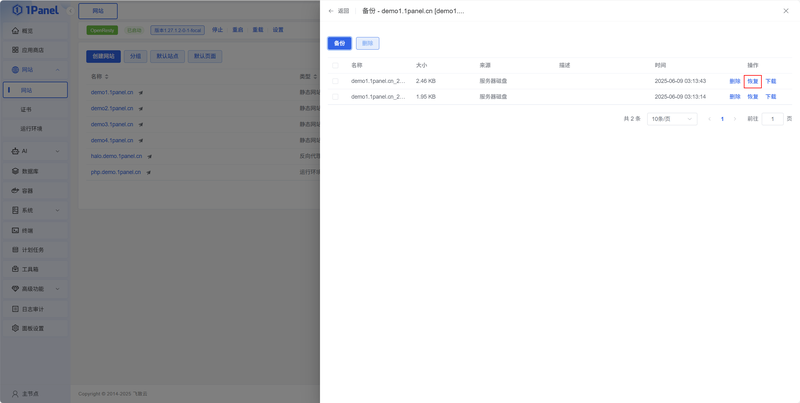Check the 1.95 KB backup row checkbox
Image resolution: width=800 pixels, height=403 pixels.
click(335, 96)
